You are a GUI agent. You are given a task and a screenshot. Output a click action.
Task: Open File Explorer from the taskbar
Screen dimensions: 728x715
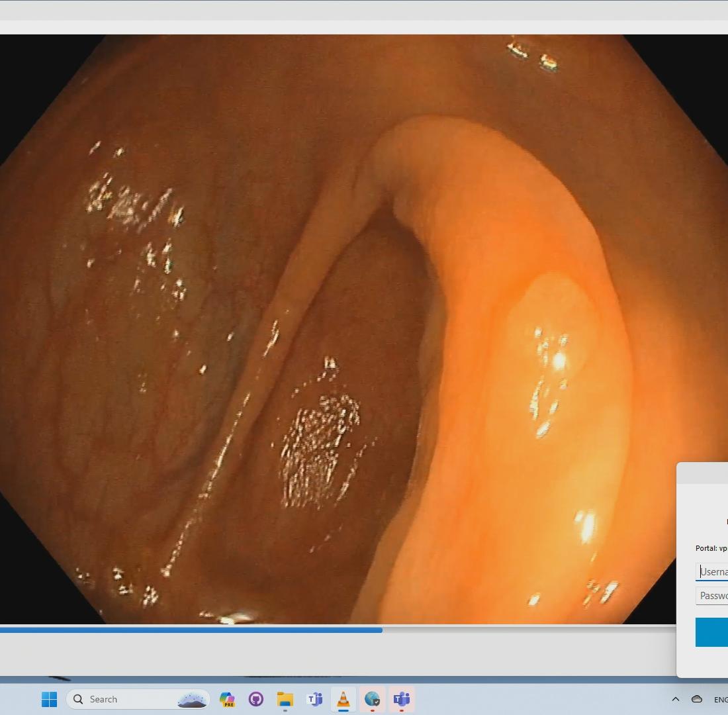[285, 699]
